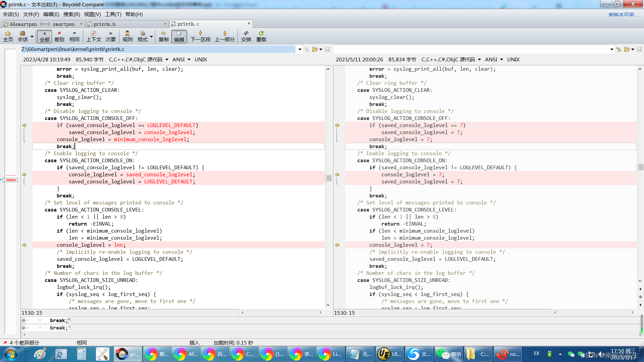The image size is (644, 362).
Task: Toggle 差别 (Differences only) view filter
Action: click(x=59, y=36)
